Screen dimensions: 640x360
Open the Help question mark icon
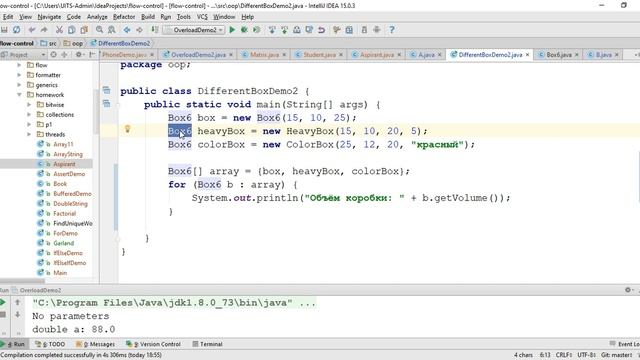(x=392, y=30)
